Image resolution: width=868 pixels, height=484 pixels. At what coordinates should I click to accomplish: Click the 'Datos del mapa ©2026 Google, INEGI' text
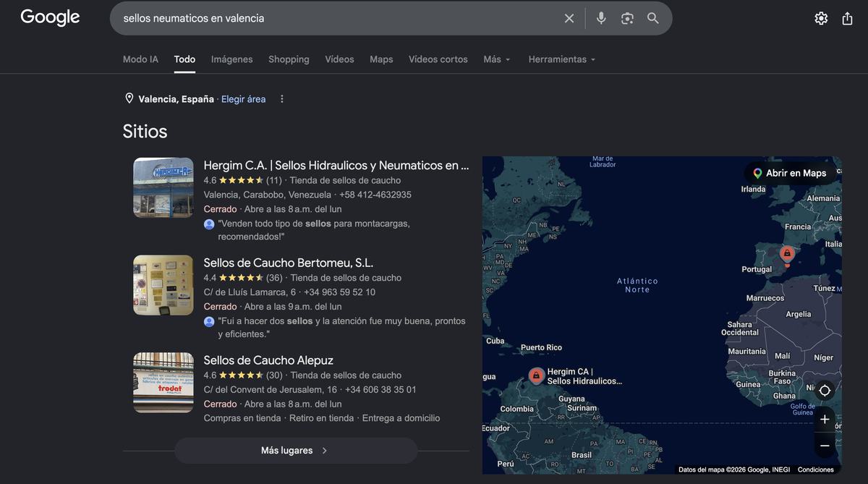[734, 470]
